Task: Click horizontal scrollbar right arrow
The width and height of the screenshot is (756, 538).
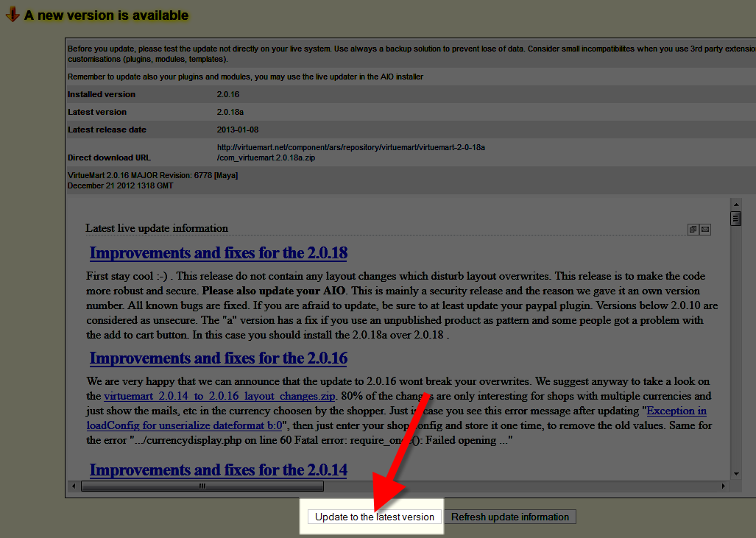Action: [723, 486]
